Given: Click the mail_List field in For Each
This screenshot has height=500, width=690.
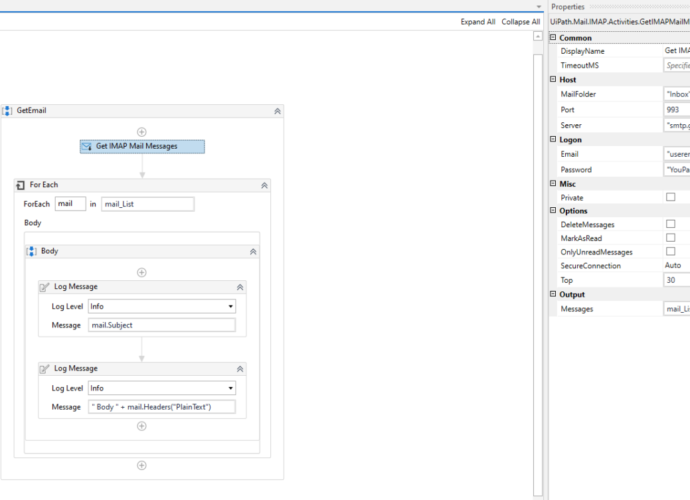Looking at the screenshot, I should (x=147, y=204).
